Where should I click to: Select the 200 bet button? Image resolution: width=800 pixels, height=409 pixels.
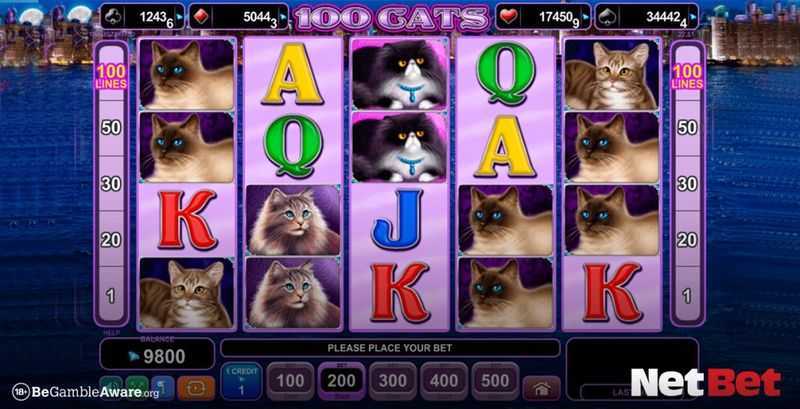[341, 381]
